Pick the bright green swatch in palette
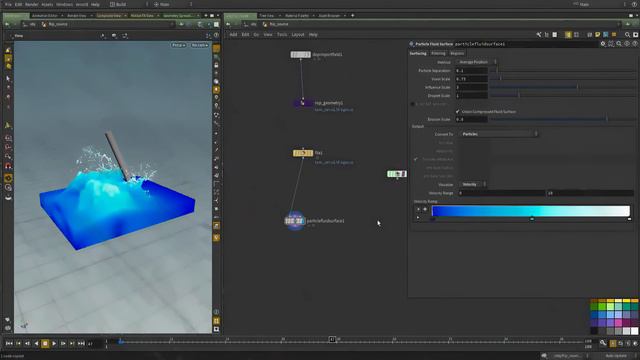640x360 pixels. tap(602, 307)
